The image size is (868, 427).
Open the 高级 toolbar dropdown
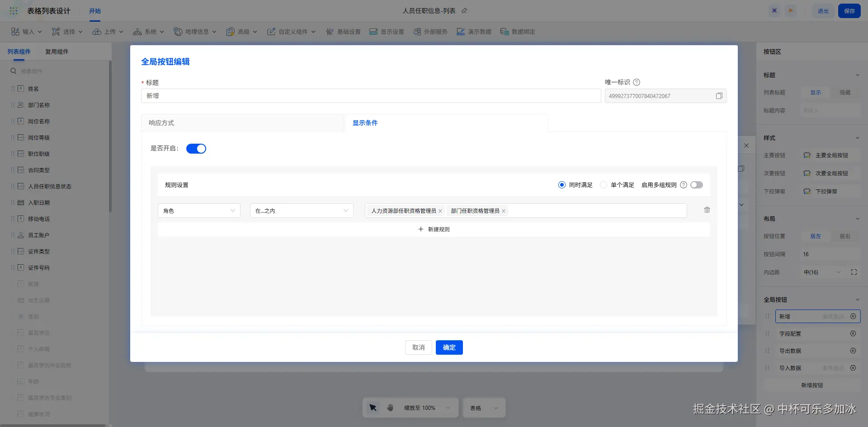tap(242, 32)
